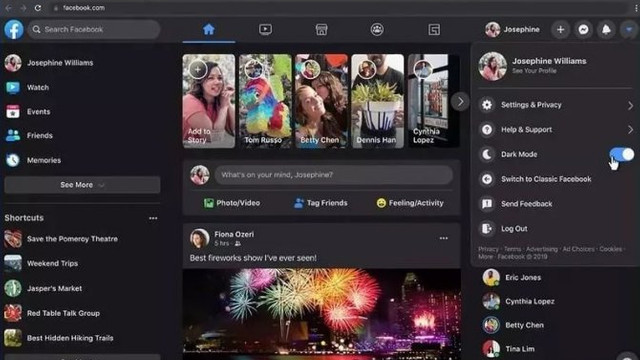The image size is (640, 360).
Task: Toggle the Dark Mode switch off
Action: point(622,154)
